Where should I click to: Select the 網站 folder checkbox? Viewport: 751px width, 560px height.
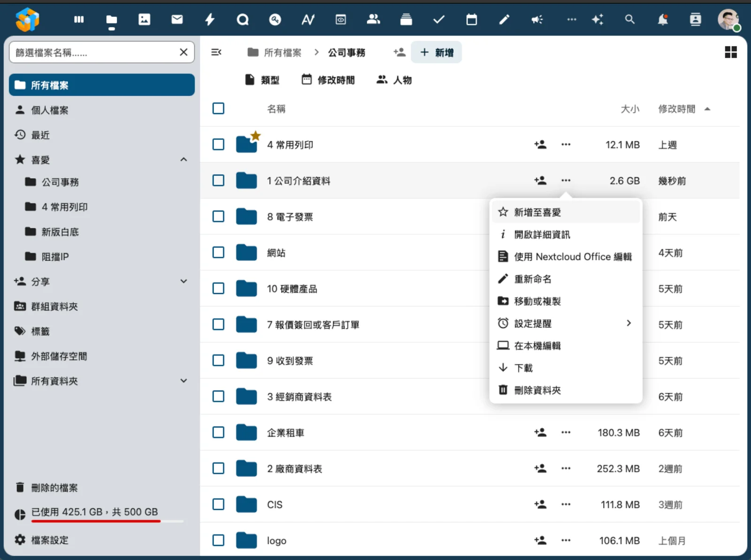tap(218, 253)
